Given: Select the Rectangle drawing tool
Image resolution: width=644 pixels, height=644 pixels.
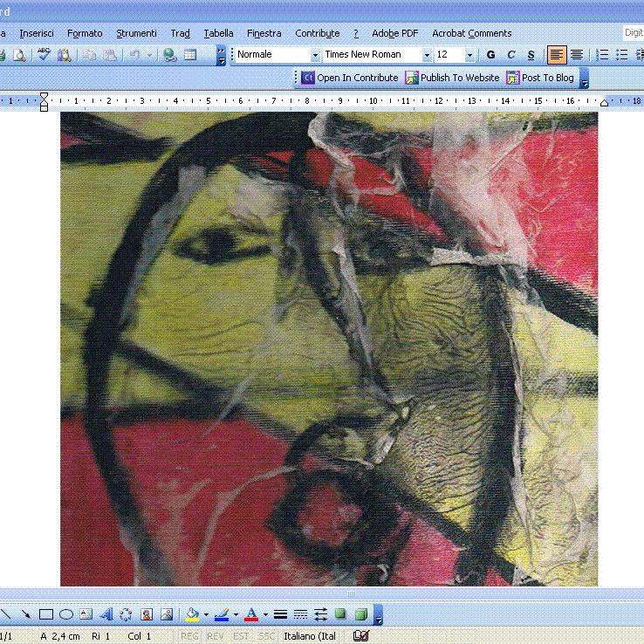Looking at the screenshot, I should tap(46, 614).
